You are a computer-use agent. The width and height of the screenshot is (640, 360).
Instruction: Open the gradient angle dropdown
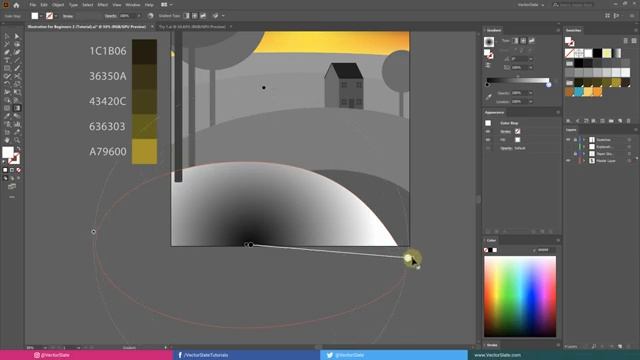(531, 59)
